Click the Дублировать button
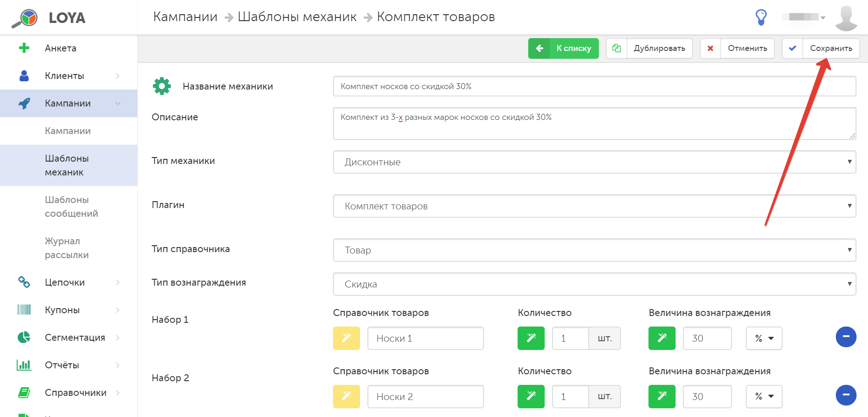 pyautogui.click(x=649, y=48)
